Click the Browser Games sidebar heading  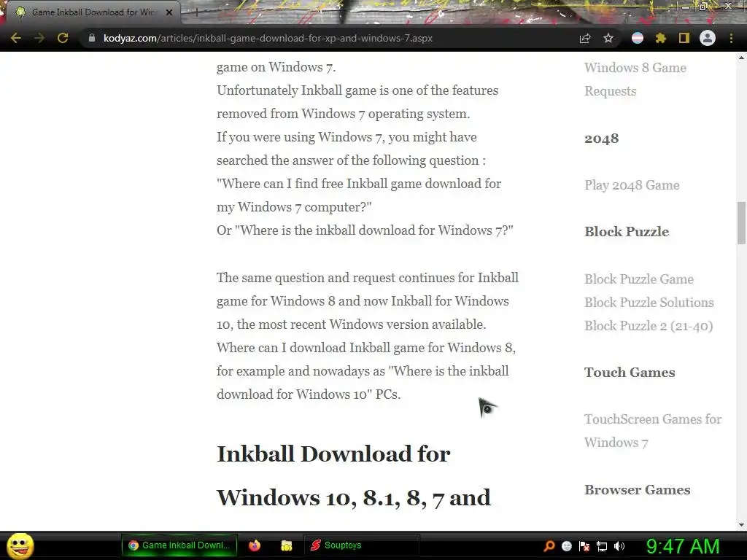[637, 489]
